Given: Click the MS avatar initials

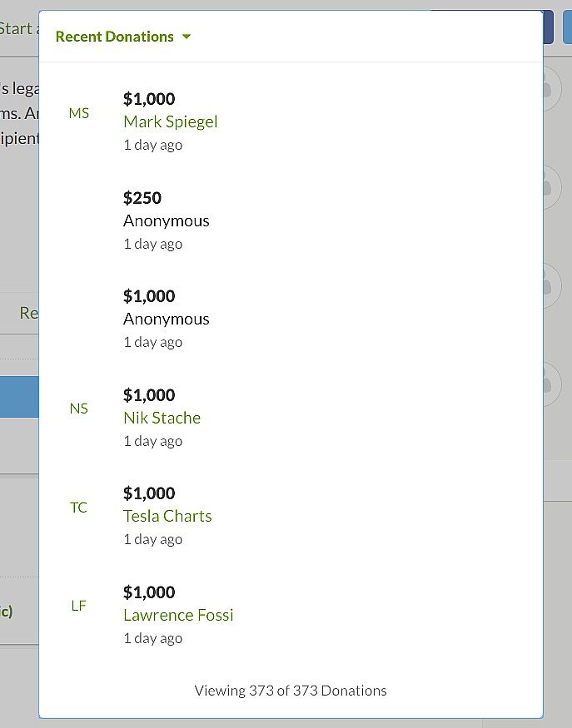Looking at the screenshot, I should (x=78, y=113).
